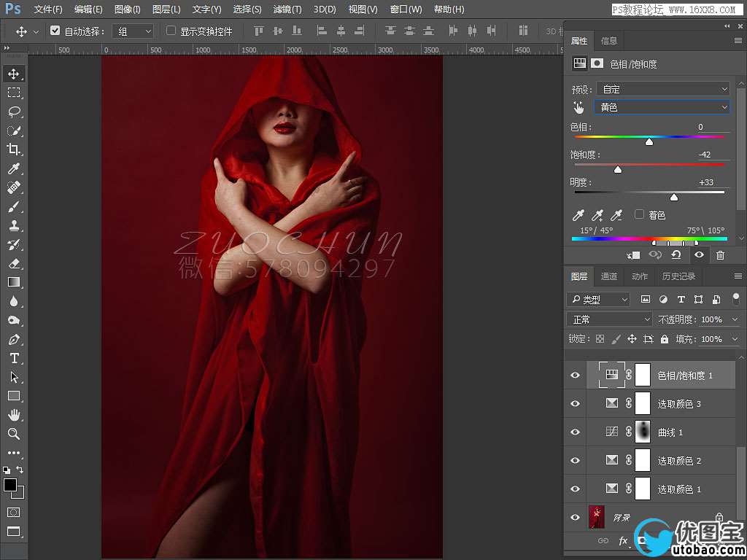The image size is (747, 560).
Task: Hide the 选取颜色 2 layer
Action: (576, 461)
